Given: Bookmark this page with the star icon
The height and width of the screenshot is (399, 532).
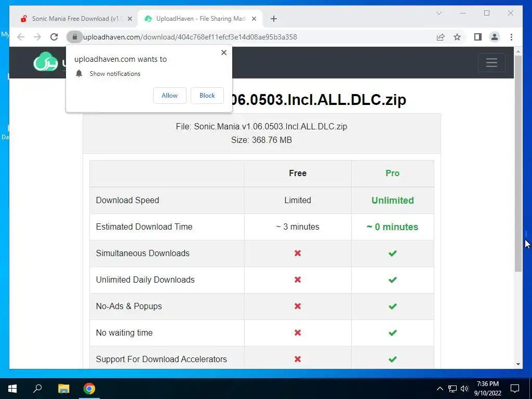Looking at the screenshot, I should (x=457, y=37).
